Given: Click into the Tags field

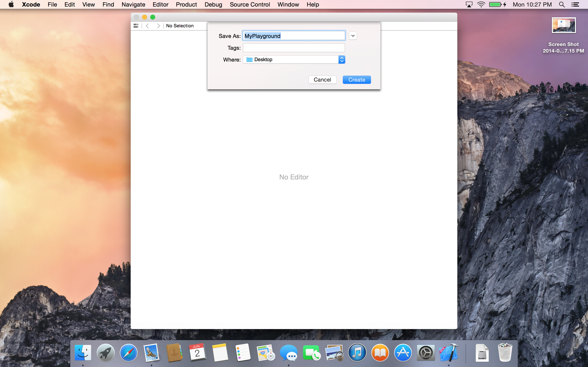Looking at the screenshot, I should [294, 48].
